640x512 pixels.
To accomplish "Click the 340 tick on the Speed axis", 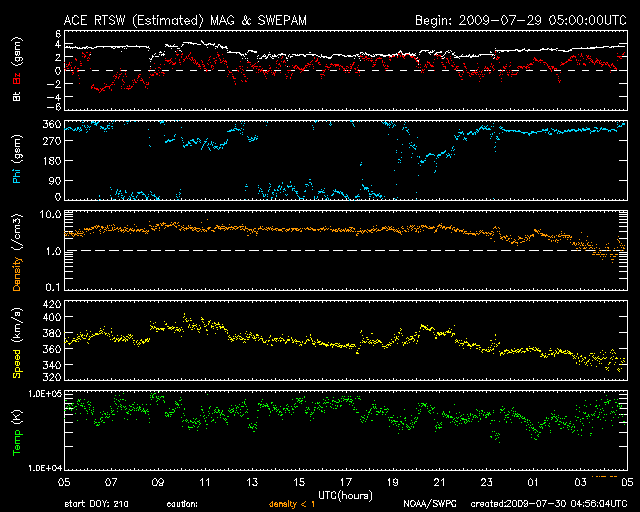I will 52,365.
